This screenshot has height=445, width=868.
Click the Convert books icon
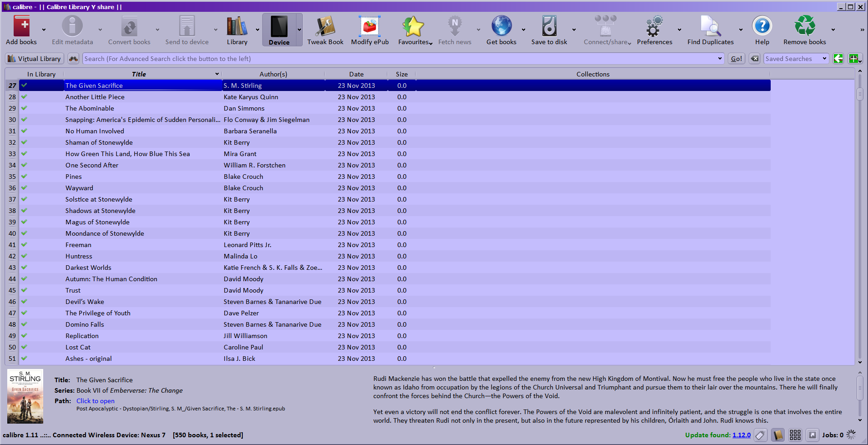(129, 26)
